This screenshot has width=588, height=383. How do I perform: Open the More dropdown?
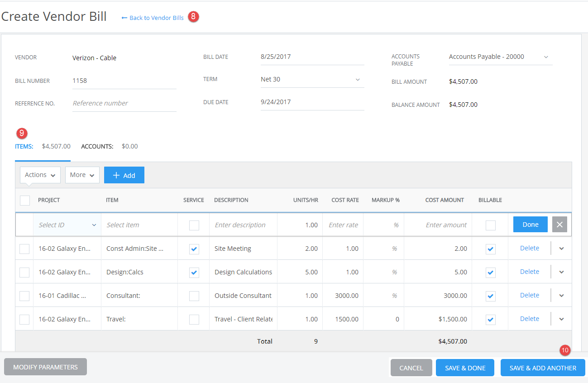pos(82,175)
